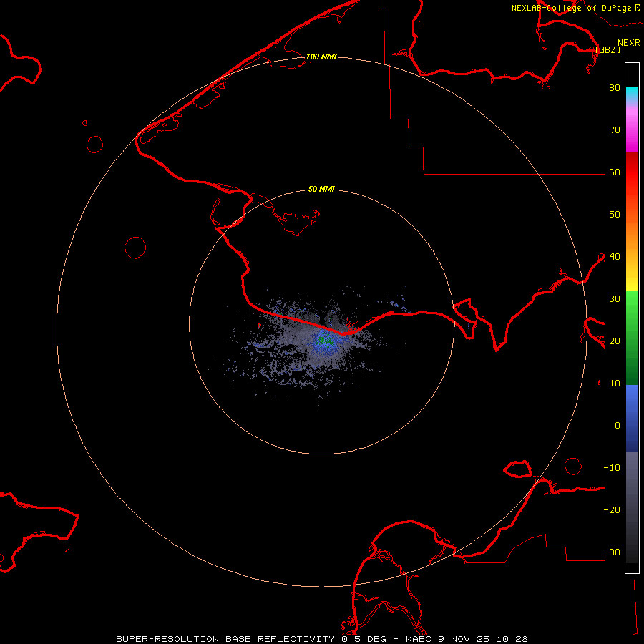Click the Super-Resolution Base Reflectivity caption

tap(227, 639)
